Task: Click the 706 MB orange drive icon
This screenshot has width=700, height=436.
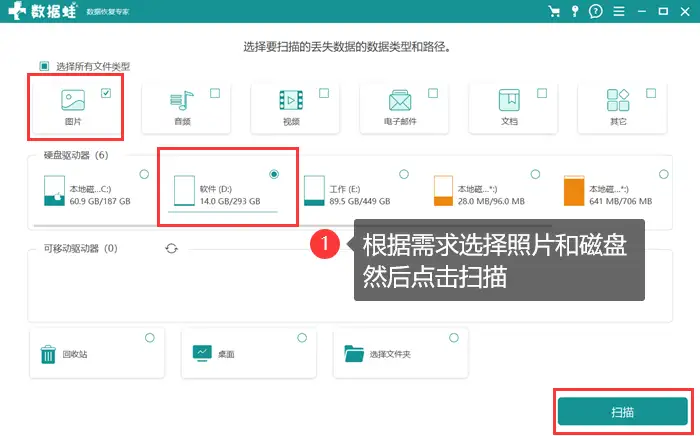Action: coord(574,191)
